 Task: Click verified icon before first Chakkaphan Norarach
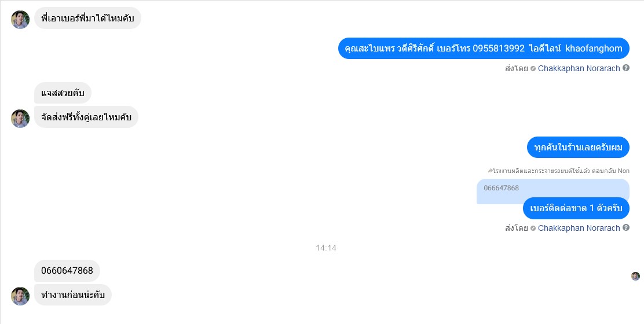[533, 68]
